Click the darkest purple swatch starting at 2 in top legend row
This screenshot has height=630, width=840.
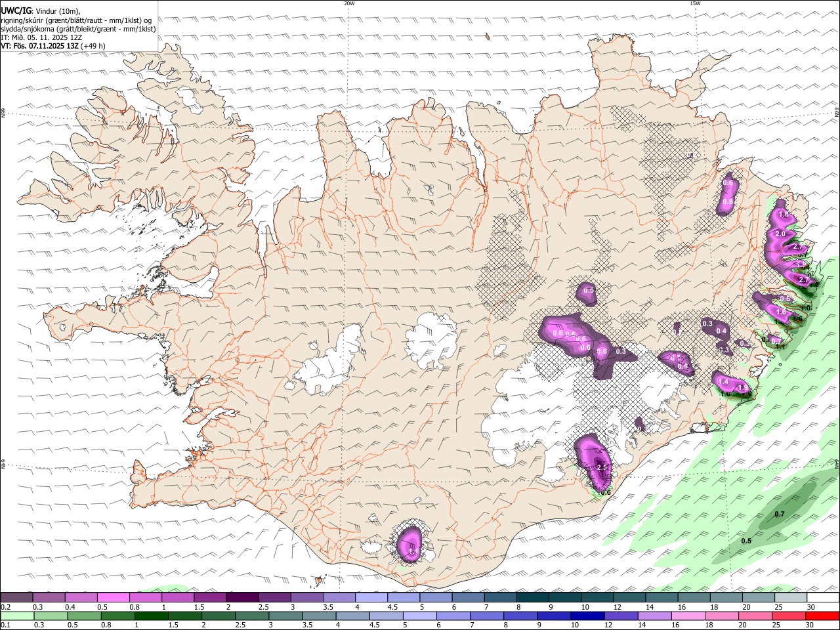[x=242, y=598]
